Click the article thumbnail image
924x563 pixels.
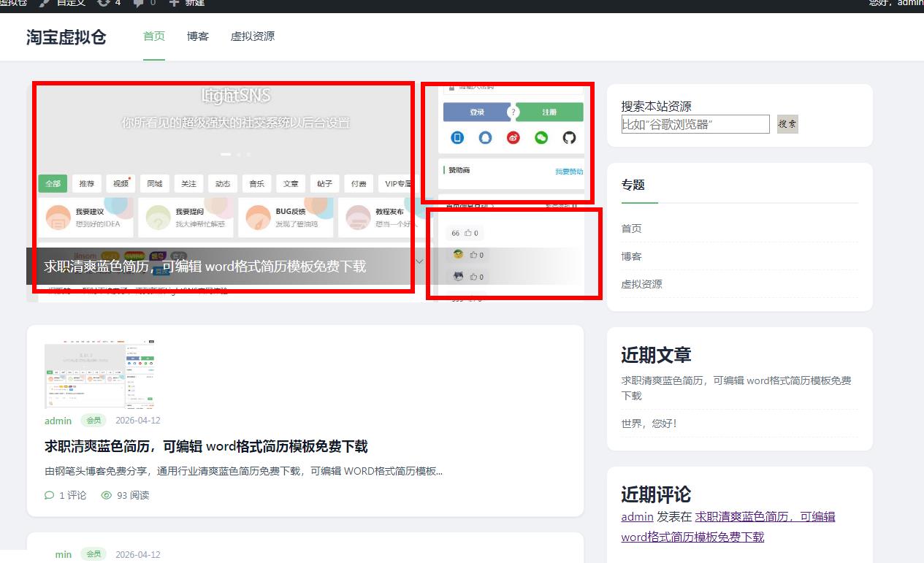(x=99, y=373)
